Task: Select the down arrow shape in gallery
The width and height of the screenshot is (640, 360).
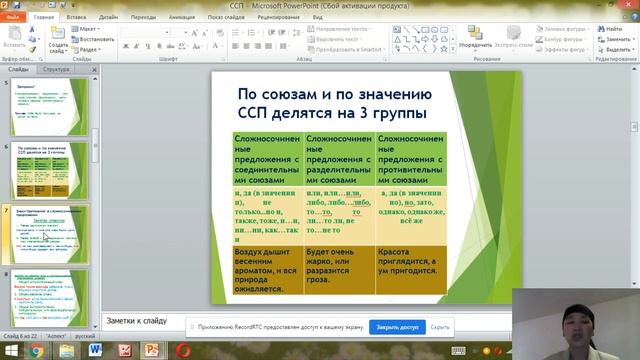Action: pyautogui.click(x=435, y=40)
